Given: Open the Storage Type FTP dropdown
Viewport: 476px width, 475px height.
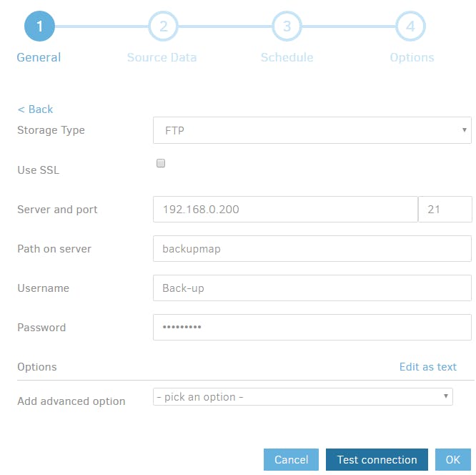Looking at the screenshot, I should pyautogui.click(x=312, y=130).
